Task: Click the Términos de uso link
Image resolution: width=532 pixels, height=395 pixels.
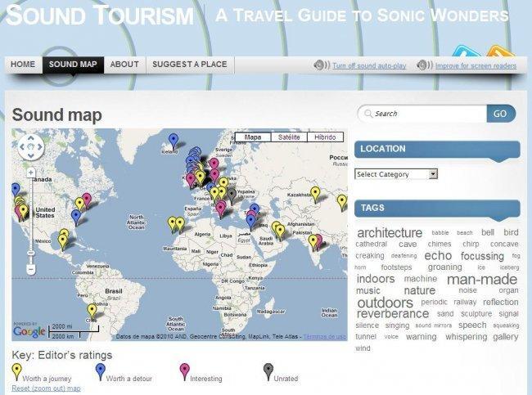Action: pyautogui.click(x=325, y=337)
